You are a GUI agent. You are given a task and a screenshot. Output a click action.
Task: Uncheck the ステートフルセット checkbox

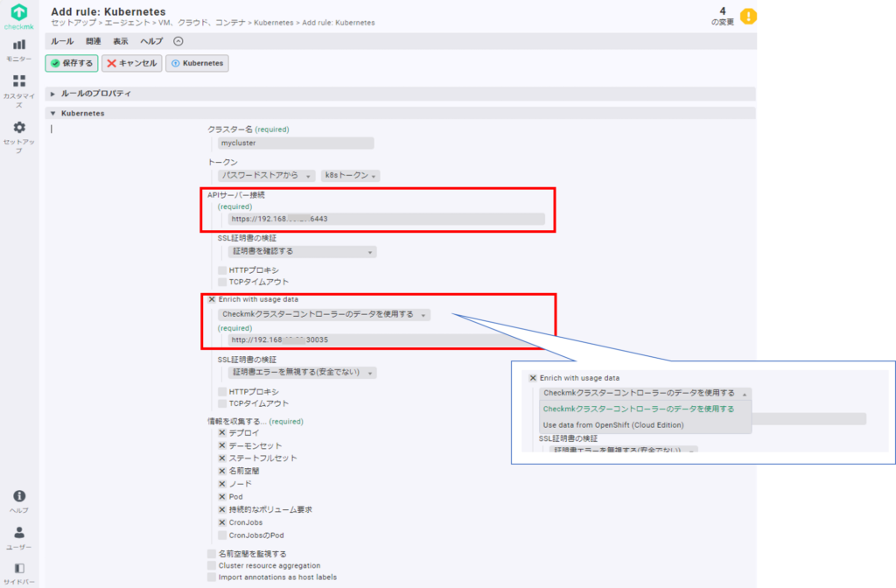222,458
